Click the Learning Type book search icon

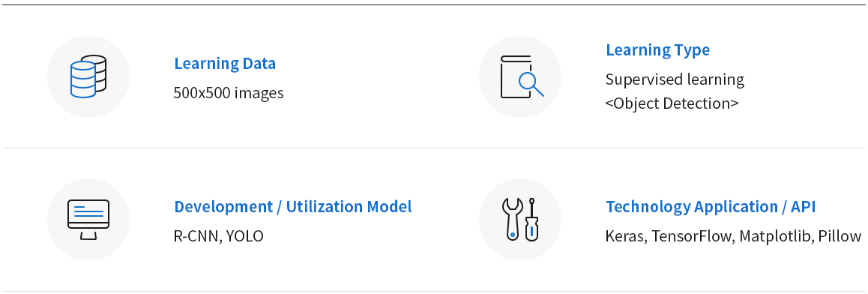(520, 76)
